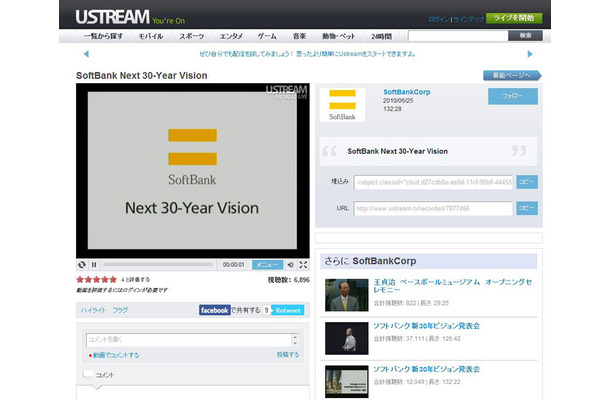
Task: Click the ログイン link
Action: (x=438, y=19)
